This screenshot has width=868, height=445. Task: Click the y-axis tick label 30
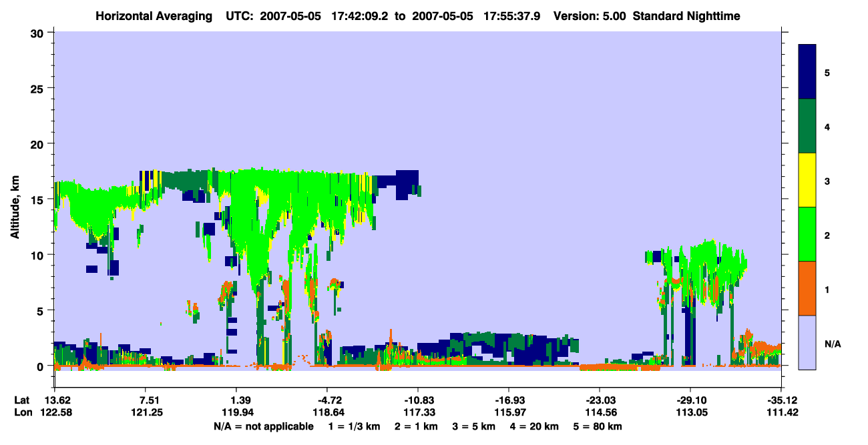[39, 33]
